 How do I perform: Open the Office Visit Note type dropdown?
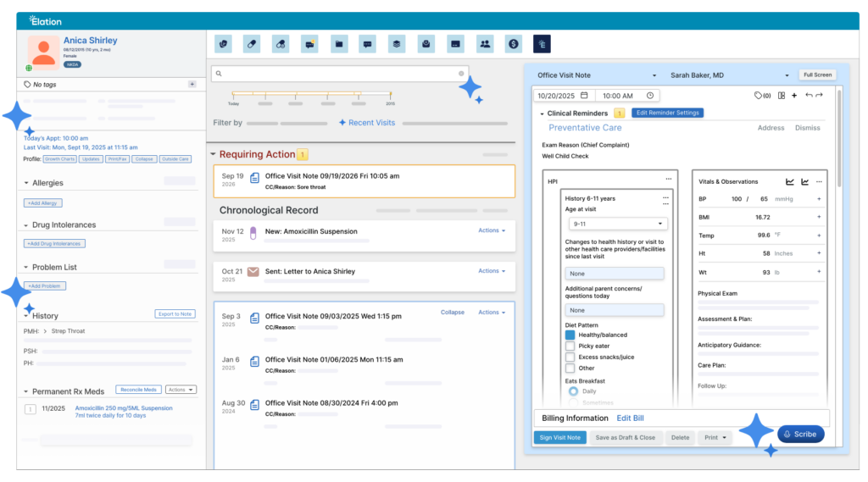pos(597,75)
